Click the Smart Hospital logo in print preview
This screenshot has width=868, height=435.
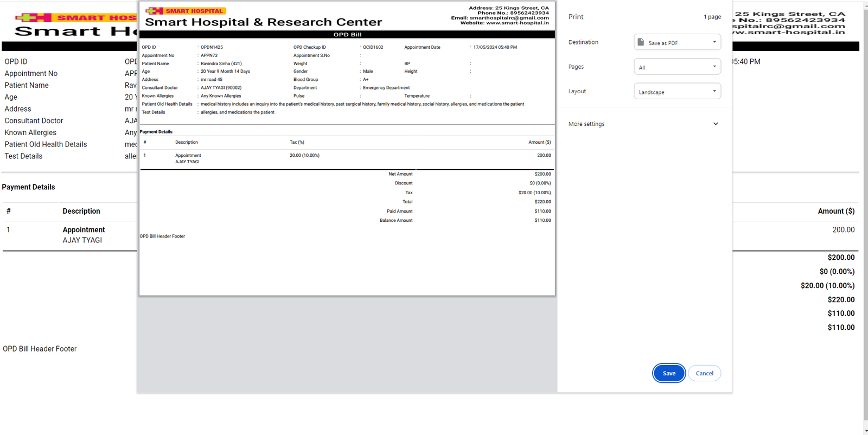point(186,11)
